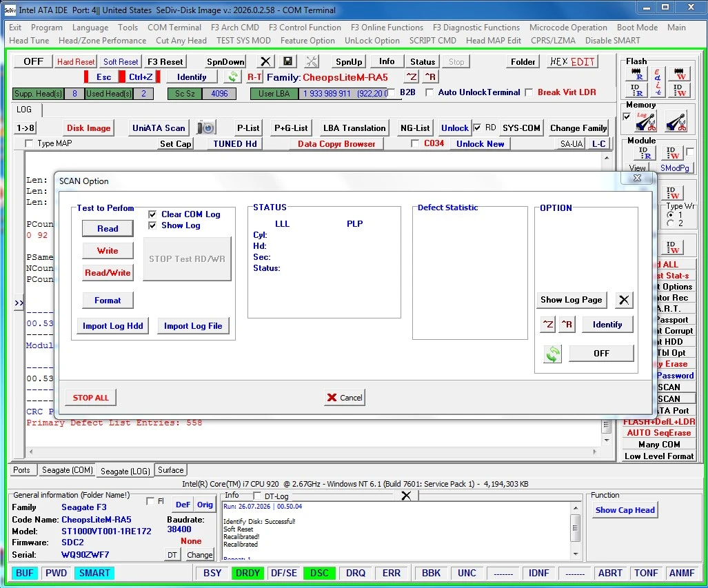Click the Info panel scrollbar down arrow
This screenshot has height=588, width=708.
576,554
